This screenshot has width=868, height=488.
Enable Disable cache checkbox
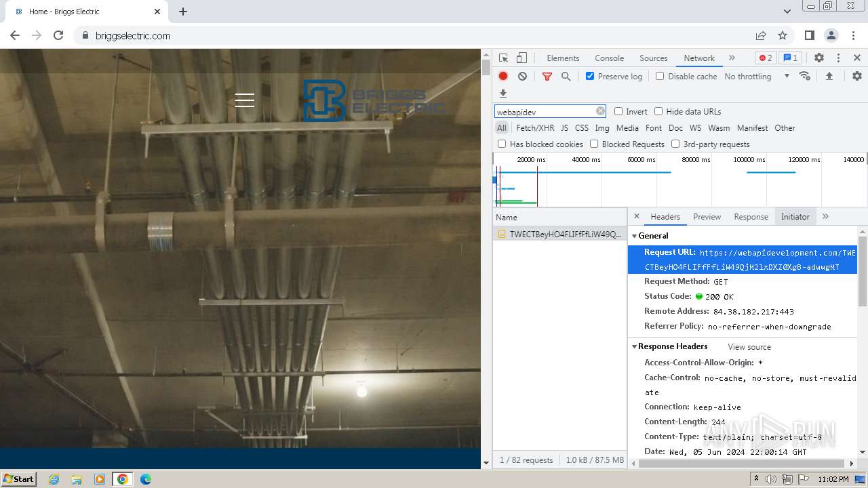point(660,76)
